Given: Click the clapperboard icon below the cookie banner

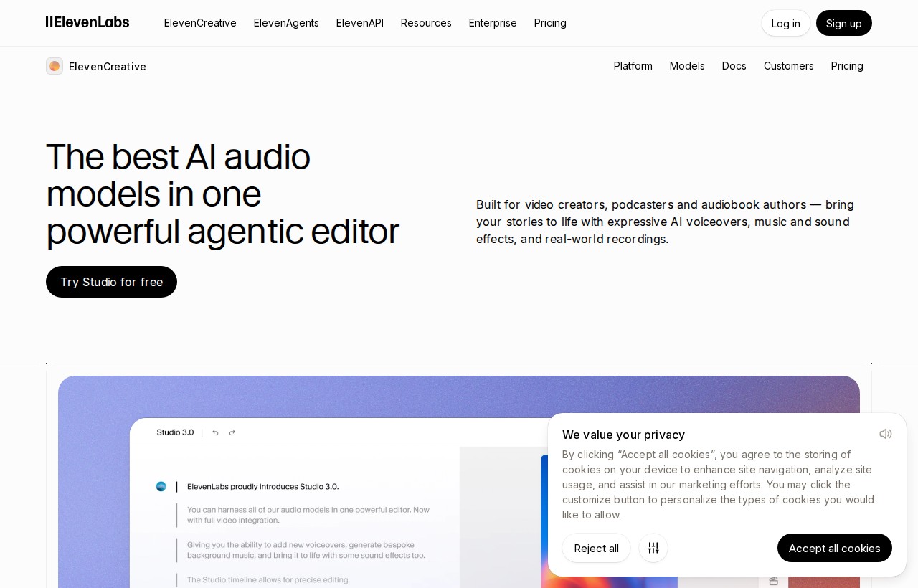Looking at the screenshot, I should (774, 581).
